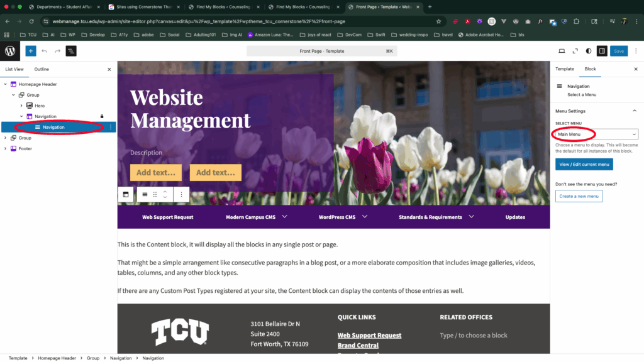Collapse the Menu Settings section

635,111
